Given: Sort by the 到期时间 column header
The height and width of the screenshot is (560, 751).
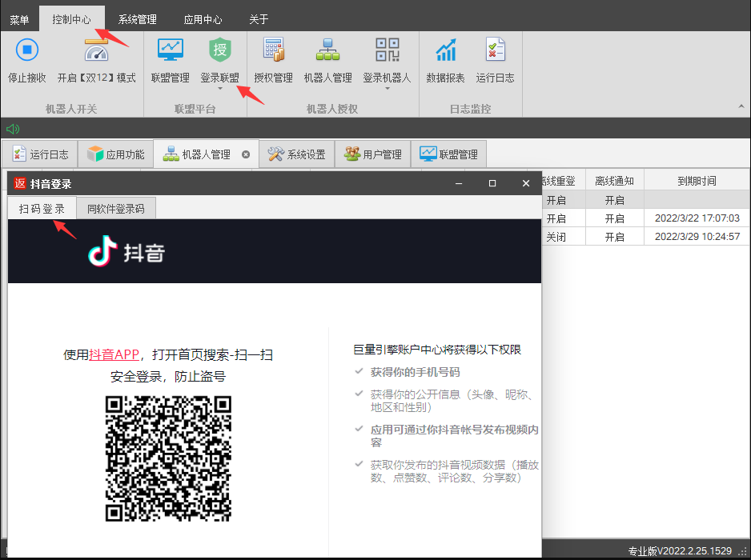Looking at the screenshot, I should pyautogui.click(x=697, y=181).
